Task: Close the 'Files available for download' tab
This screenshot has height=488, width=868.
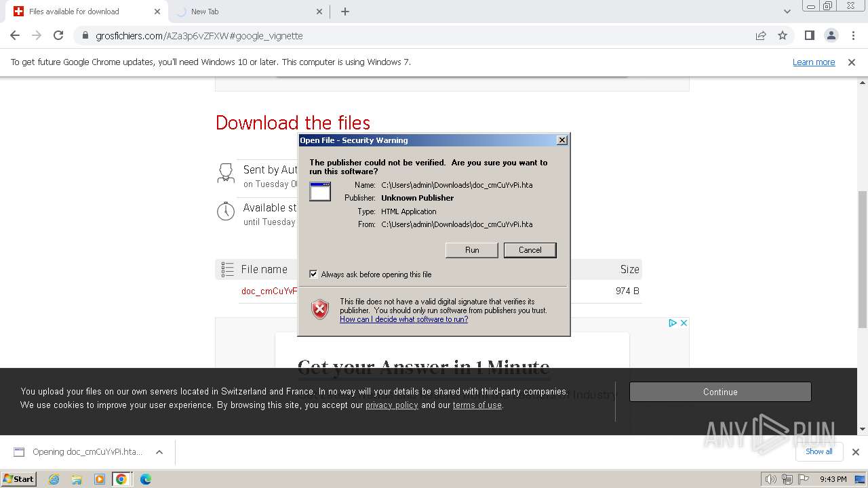Action: [x=157, y=12]
